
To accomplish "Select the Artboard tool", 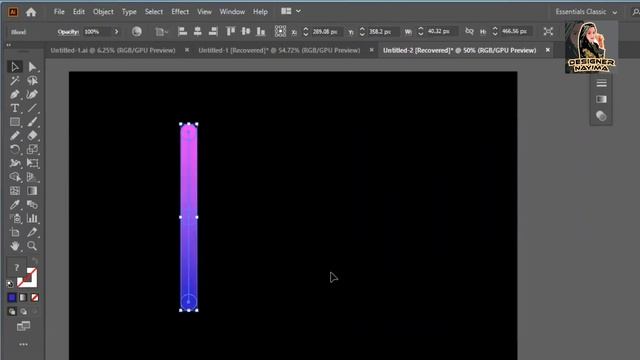I will point(15,232).
